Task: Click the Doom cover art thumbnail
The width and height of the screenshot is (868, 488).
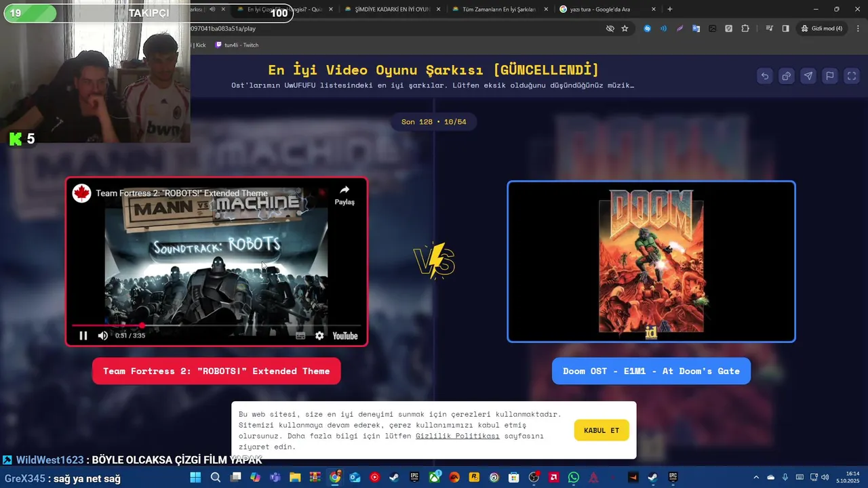Action: click(651, 262)
